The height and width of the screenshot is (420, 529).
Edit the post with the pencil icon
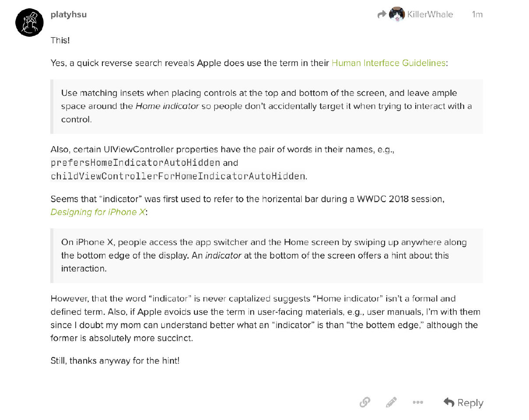[392, 402]
